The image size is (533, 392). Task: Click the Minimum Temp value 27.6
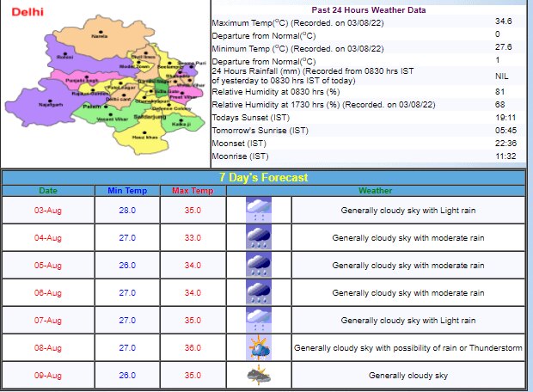coord(504,47)
